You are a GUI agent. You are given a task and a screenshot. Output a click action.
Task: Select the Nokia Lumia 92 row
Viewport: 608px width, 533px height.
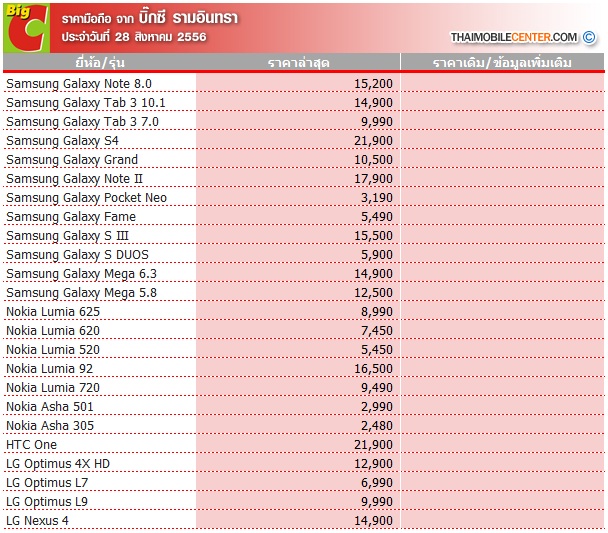click(x=304, y=368)
